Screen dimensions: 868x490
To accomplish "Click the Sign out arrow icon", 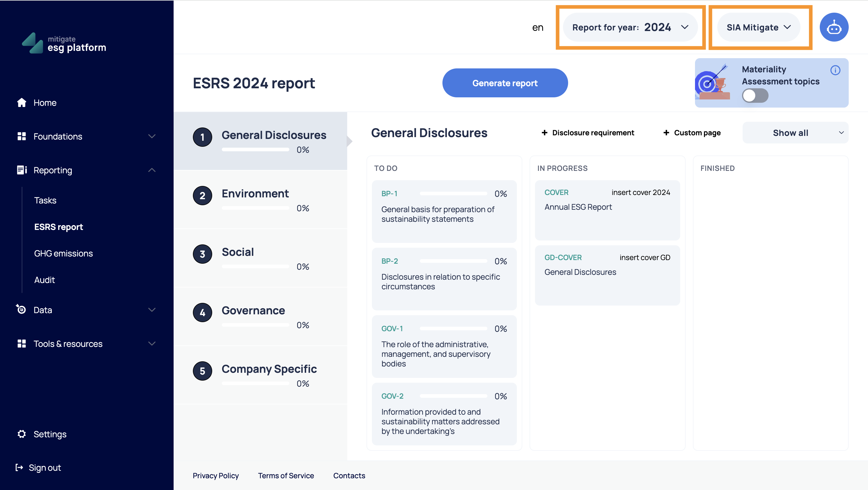I will pos(19,467).
